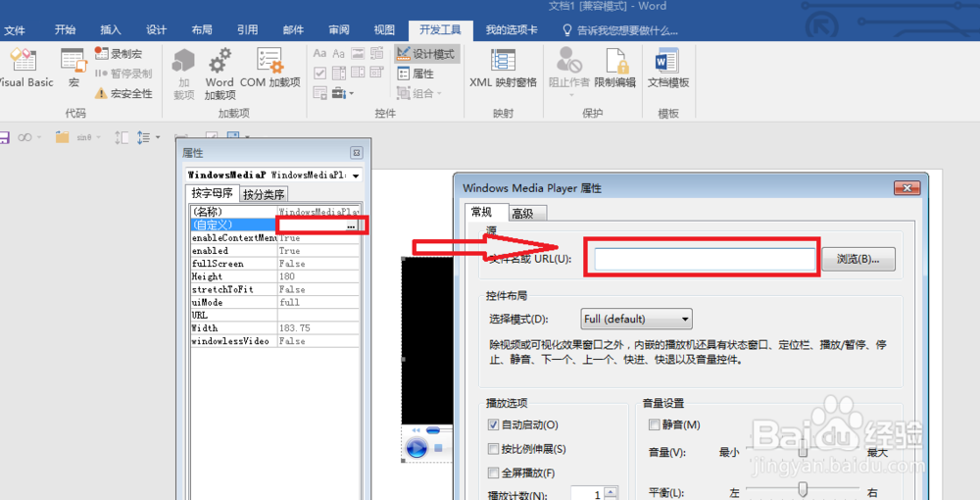The height and width of the screenshot is (500, 980).
Task: Click the stop button on the embedded player
Action: 438,448
